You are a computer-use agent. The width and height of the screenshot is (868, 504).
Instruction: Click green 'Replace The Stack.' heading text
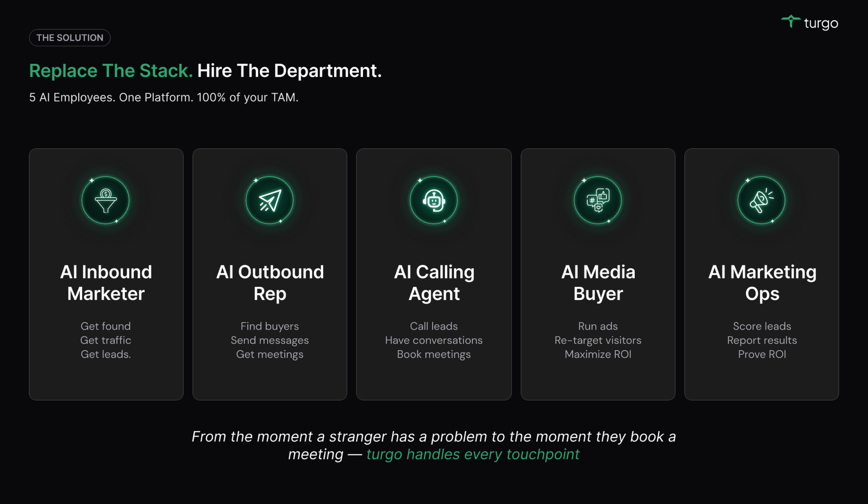tap(111, 71)
